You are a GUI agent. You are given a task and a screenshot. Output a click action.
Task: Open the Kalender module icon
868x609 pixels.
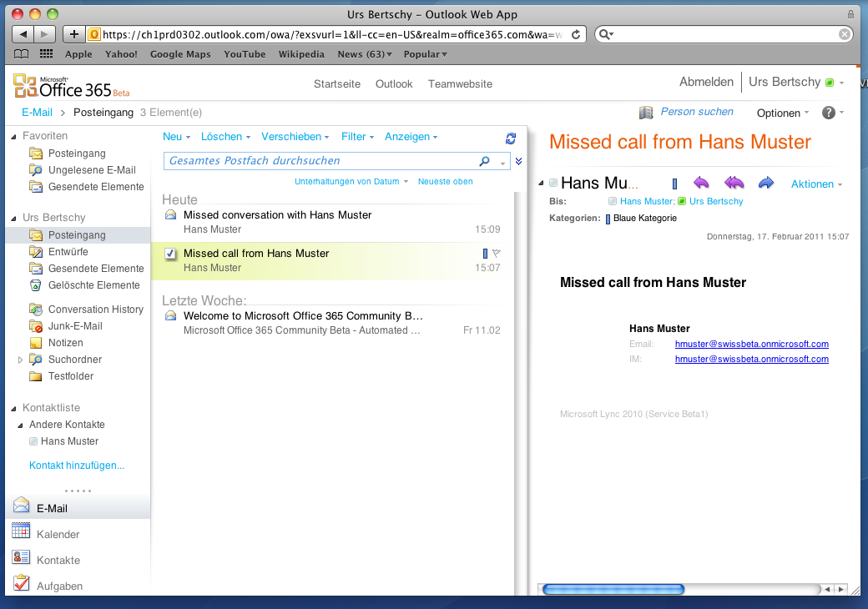pos(21,531)
